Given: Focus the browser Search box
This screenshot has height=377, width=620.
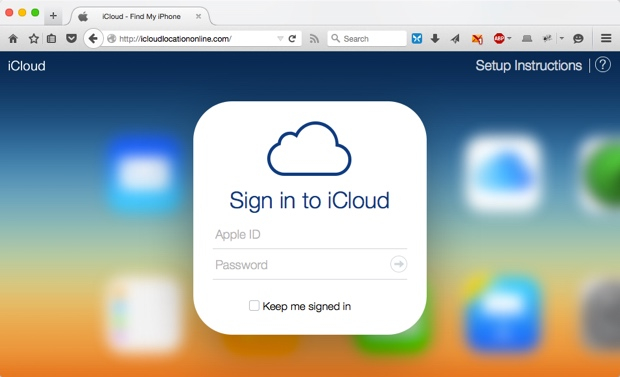Looking at the screenshot, I should coord(367,39).
